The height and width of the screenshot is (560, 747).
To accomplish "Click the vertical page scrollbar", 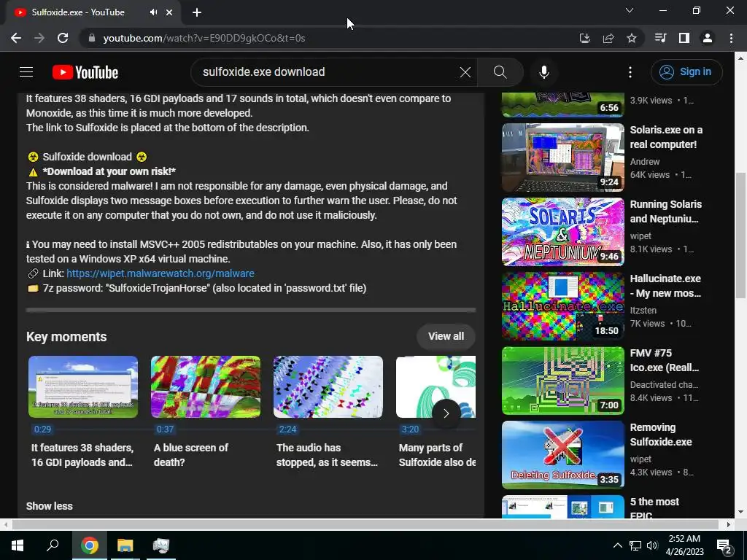I will pos(740,236).
